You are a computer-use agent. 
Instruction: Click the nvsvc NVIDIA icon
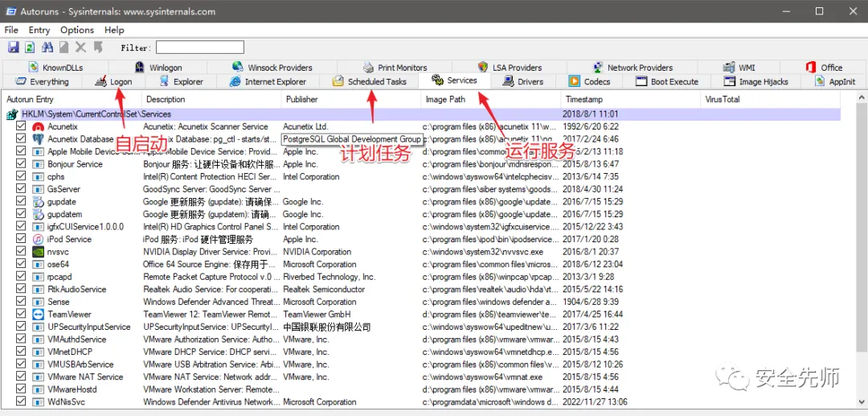click(x=39, y=252)
